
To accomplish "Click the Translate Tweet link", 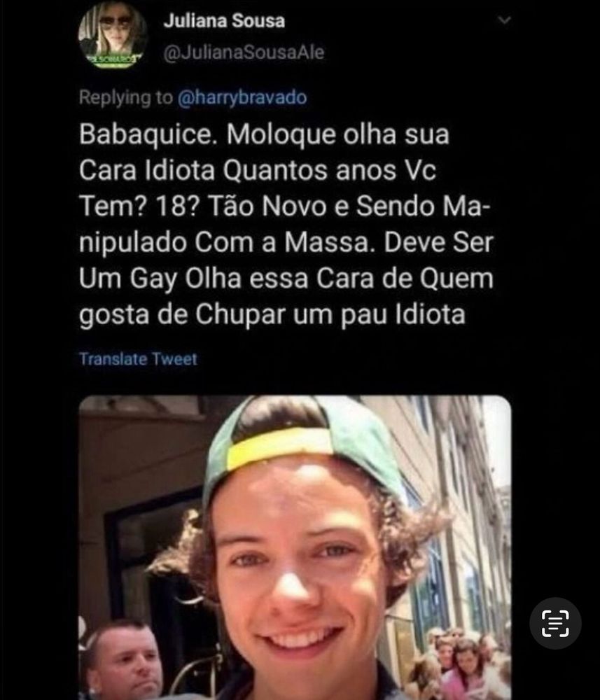I will point(138,359).
